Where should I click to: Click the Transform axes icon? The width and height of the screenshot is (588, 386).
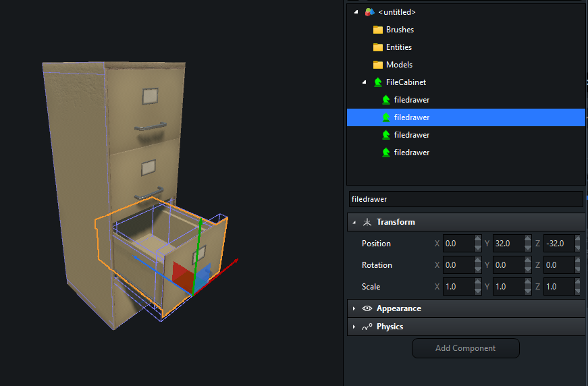click(x=367, y=222)
